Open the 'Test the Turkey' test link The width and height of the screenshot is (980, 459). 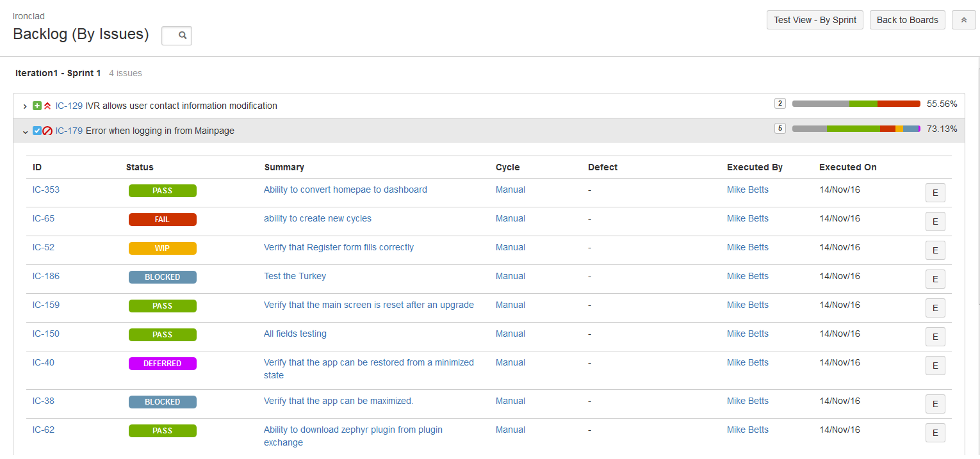click(x=295, y=276)
